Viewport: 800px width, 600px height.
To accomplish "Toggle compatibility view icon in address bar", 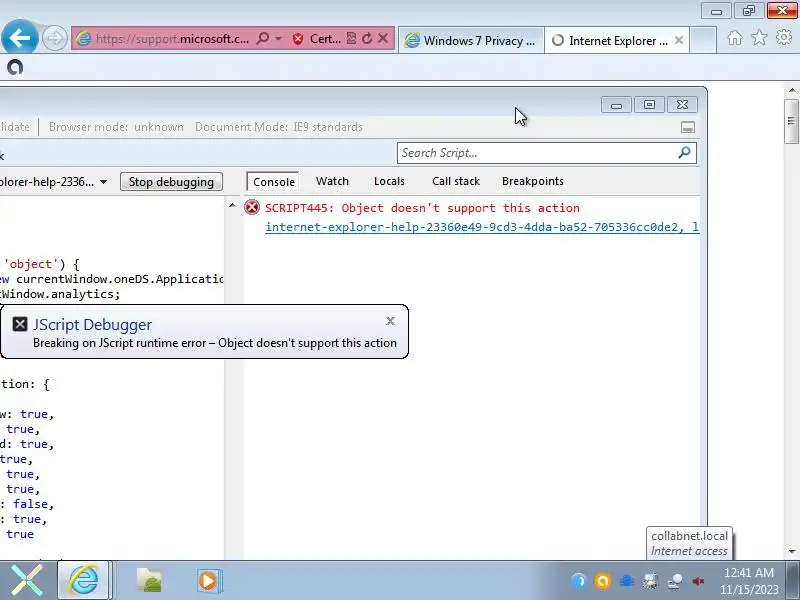I will point(351,38).
